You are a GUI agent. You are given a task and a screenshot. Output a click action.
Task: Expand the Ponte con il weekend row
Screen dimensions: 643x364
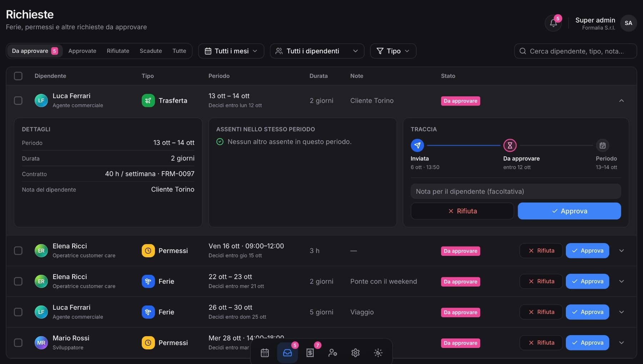pyautogui.click(x=622, y=281)
